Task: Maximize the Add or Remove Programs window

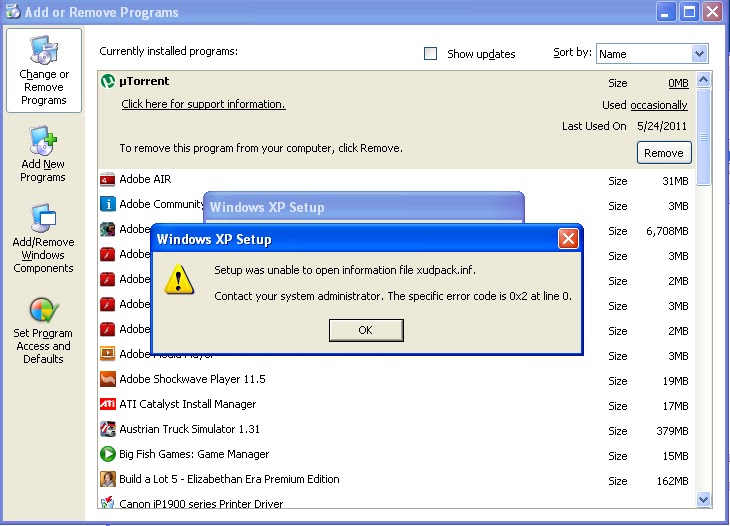Action: [x=689, y=12]
